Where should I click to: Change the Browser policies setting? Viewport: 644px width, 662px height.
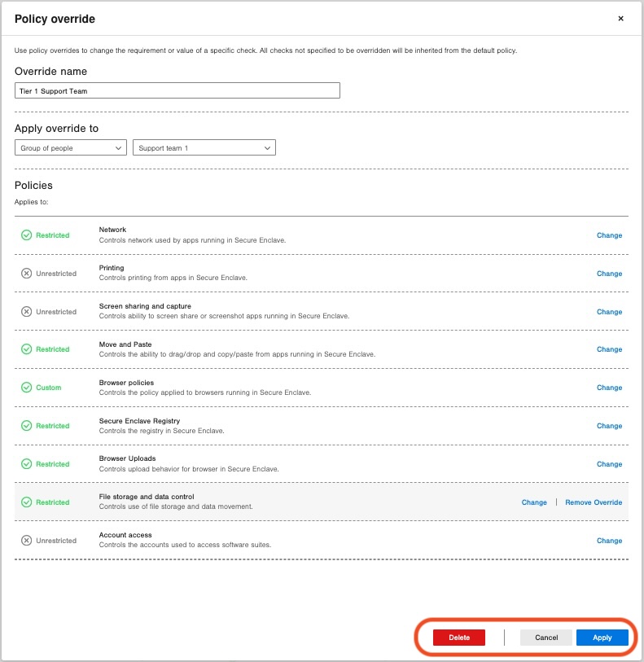[x=609, y=388]
